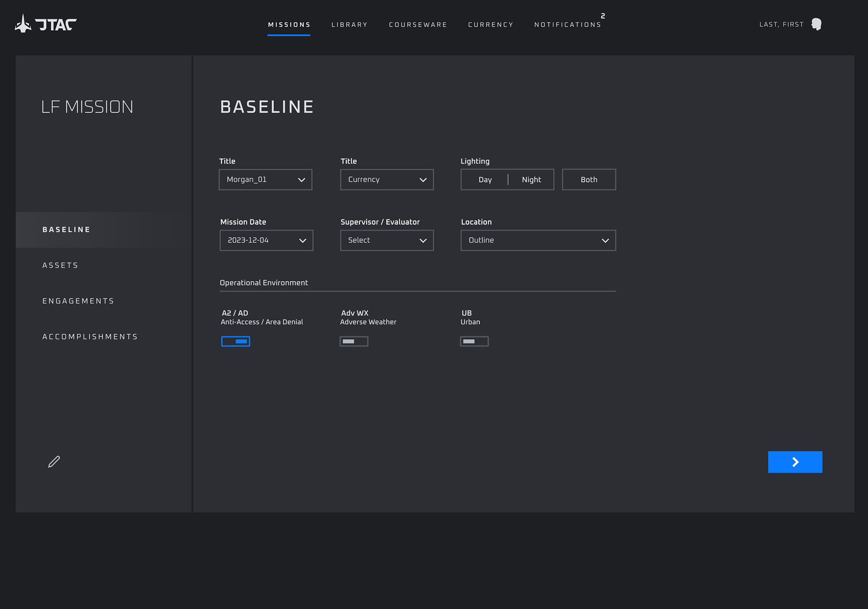Switch to the Library tab
The height and width of the screenshot is (609, 868).
tap(349, 24)
